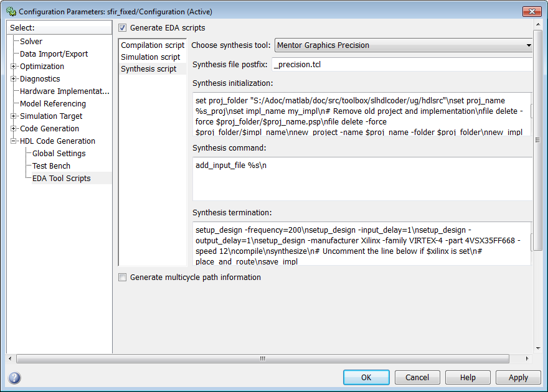Expand the Code Generation node

13,129
